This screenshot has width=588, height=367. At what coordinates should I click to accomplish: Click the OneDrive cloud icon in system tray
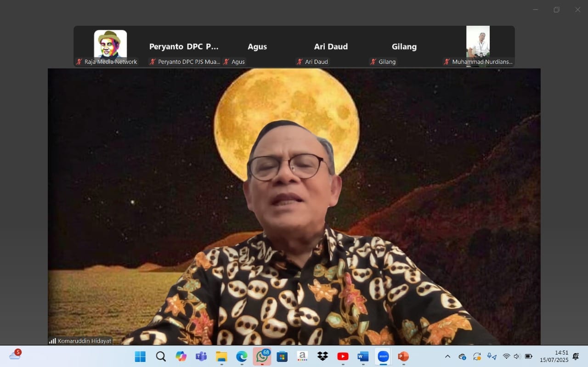point(462,356)
